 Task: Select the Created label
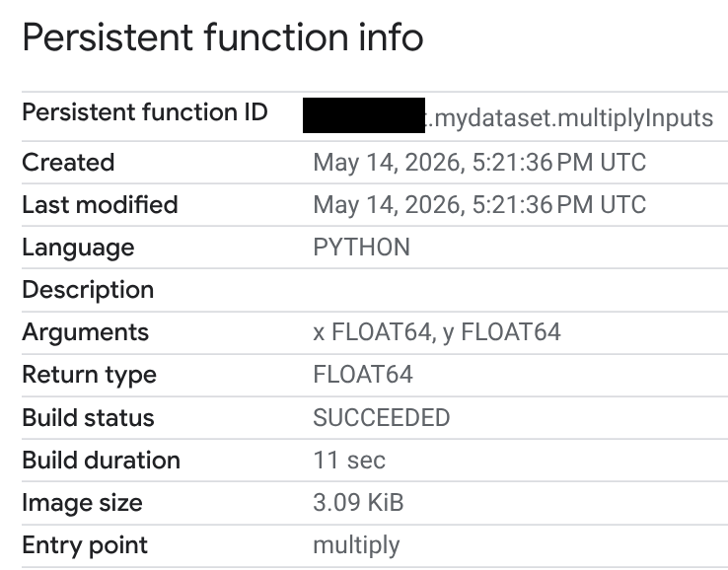pos(68,163)
